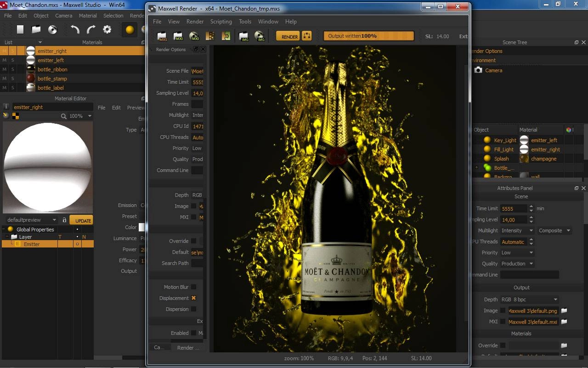The height and width of the screenshot is (368, 588).
Task: Click info icon beside emitter_right name field
Action: (x=6, y=107)
